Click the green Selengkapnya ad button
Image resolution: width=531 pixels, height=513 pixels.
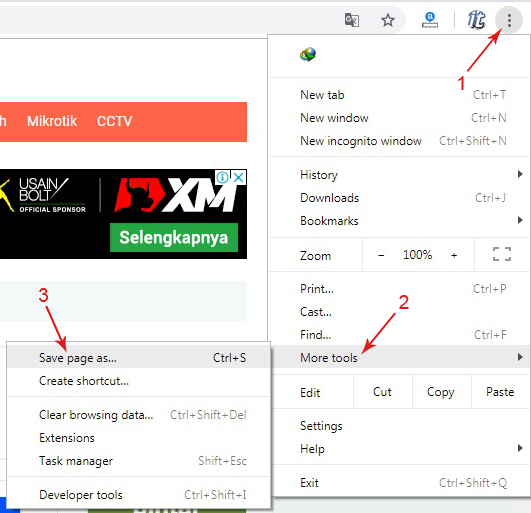click(174, 237)
